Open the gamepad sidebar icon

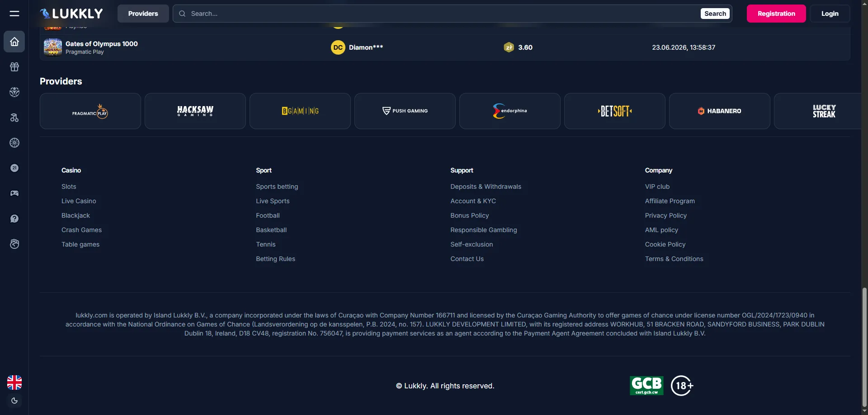tap(14, 193)
